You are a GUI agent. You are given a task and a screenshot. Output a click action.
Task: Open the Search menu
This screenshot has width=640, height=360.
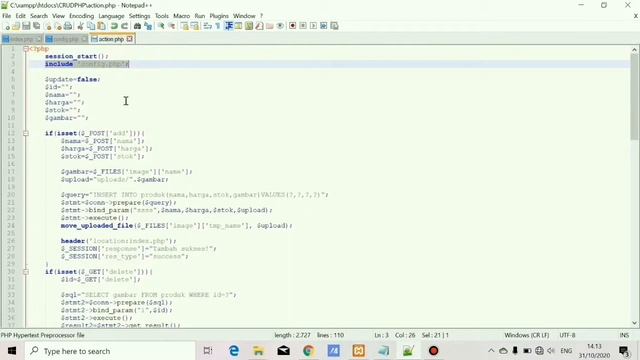click(x=39, y=16)
